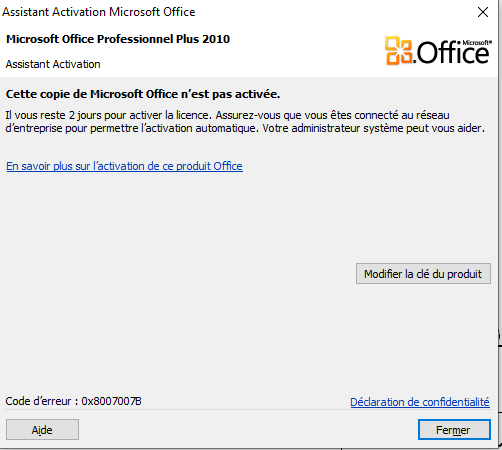Click Modifier la clé du produit button
502x450 pixels.
point(423,274)
